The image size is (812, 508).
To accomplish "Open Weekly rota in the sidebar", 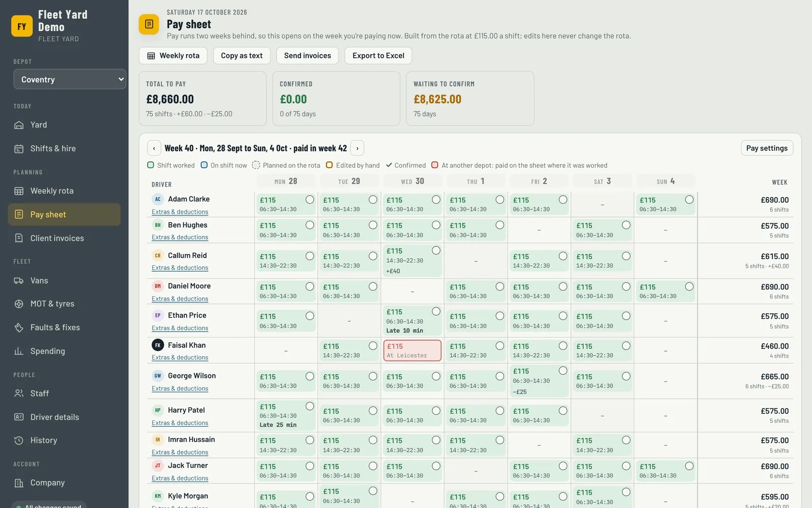I will [x=64, y=191].
